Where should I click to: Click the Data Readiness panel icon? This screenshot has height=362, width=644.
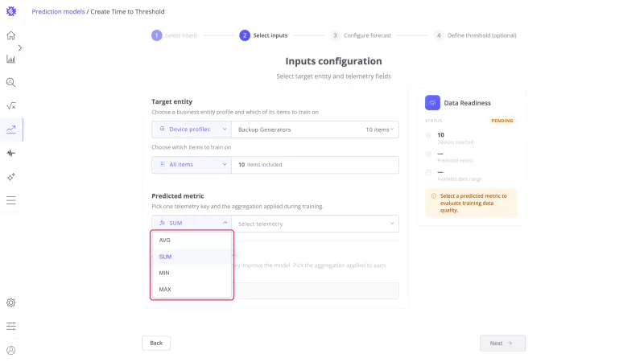pyautogui.click(x=432, y=103)
